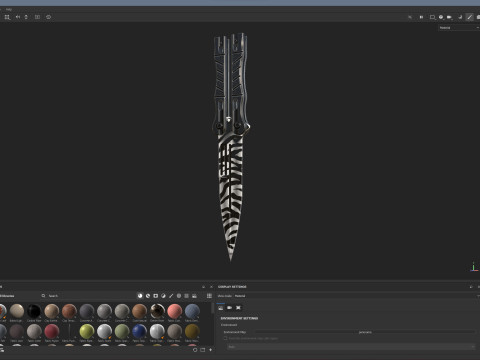The width and height of the screenshot is (480, 360).
Task: Switch to environment settings tab icon
Action: pos(221,307)
